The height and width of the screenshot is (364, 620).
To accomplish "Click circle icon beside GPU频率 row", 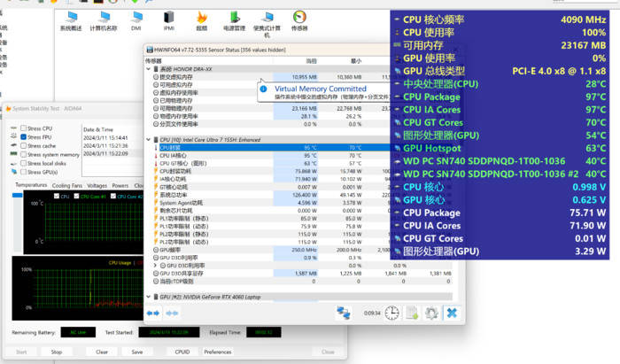I will [x=156, y=250].
